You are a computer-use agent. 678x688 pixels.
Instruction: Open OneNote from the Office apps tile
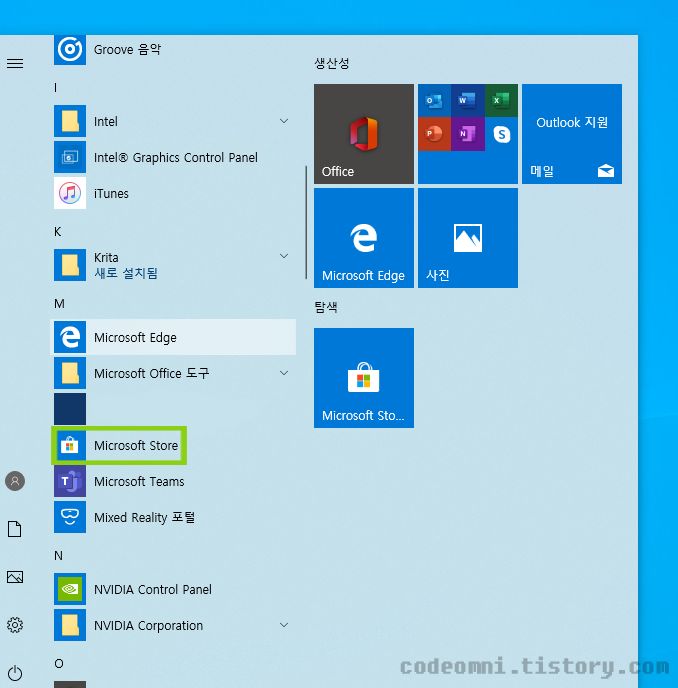[x=468, y=134]
